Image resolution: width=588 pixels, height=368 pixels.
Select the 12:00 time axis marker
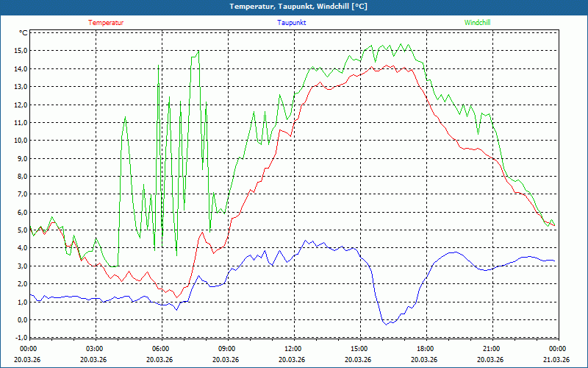tap(293, 349)
